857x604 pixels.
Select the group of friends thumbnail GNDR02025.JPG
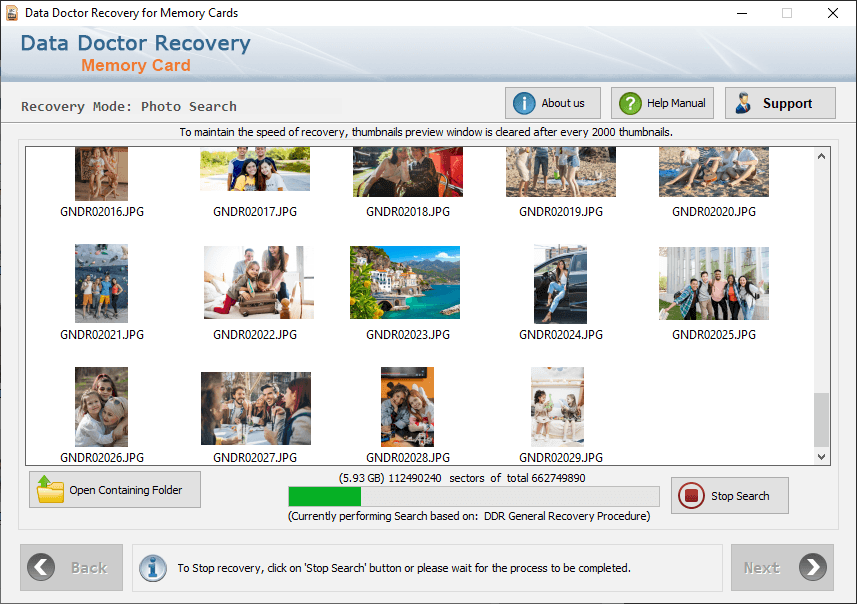pyautogui.click(x=714, y=283)
